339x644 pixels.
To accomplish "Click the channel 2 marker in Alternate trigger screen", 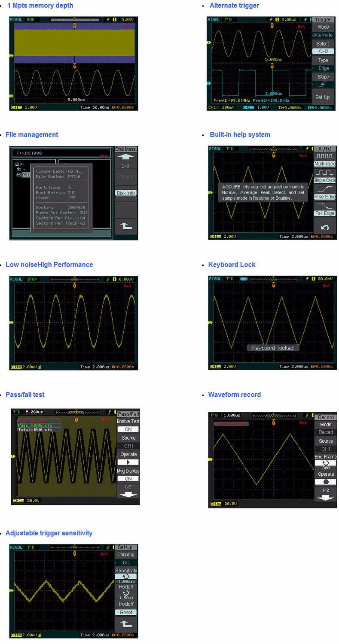I will click(209, 83).
